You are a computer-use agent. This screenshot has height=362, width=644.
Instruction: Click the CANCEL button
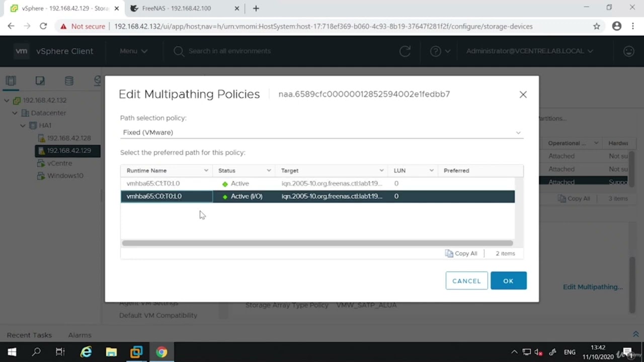[x=466, y=281]
